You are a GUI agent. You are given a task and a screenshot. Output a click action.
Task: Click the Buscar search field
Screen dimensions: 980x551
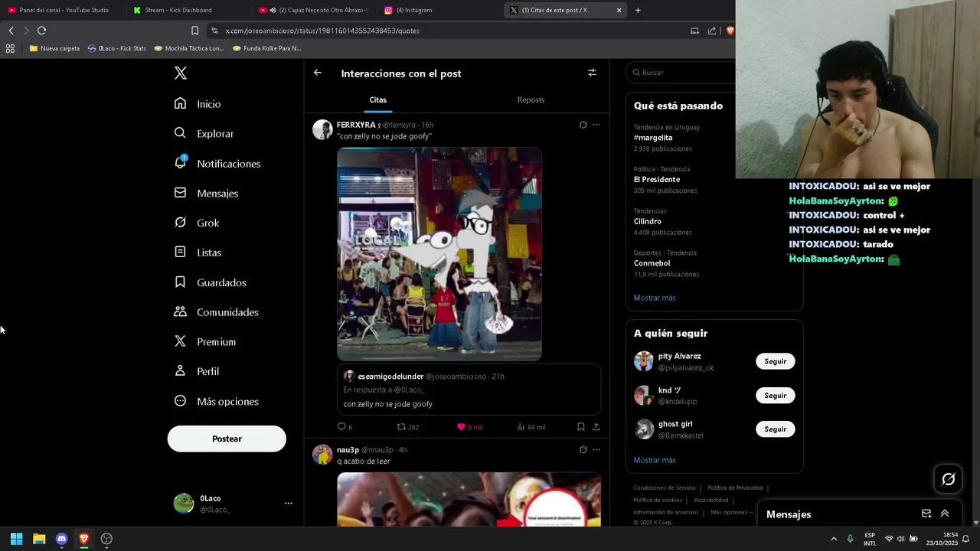coord(681,73)
